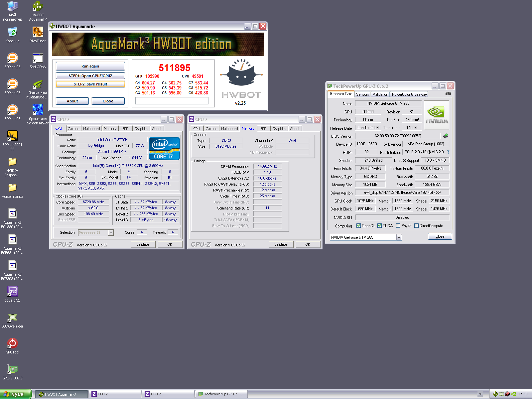Launch 3DMark03 desktop shortcut
The image size is (532, 399).
coord(12,61)
